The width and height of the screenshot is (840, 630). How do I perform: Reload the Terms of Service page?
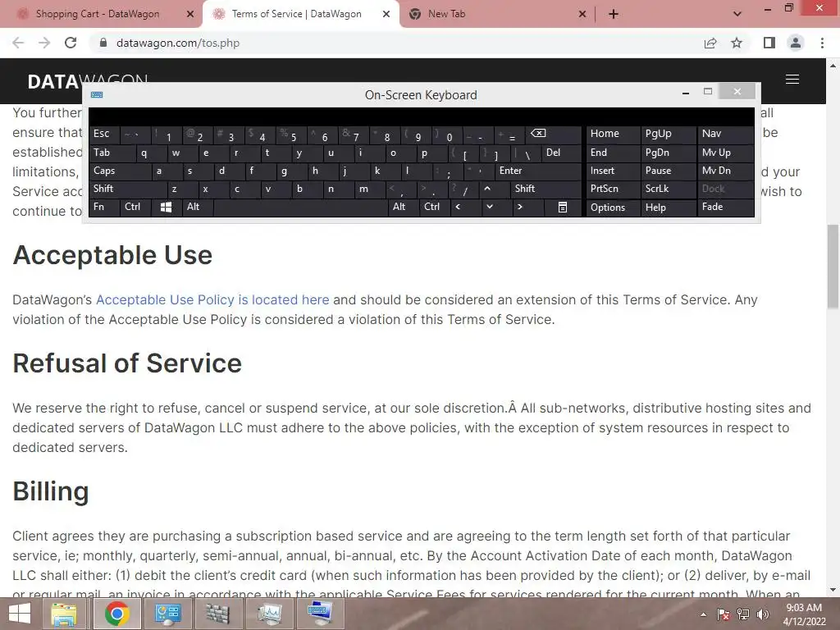(x=71, y=43)
